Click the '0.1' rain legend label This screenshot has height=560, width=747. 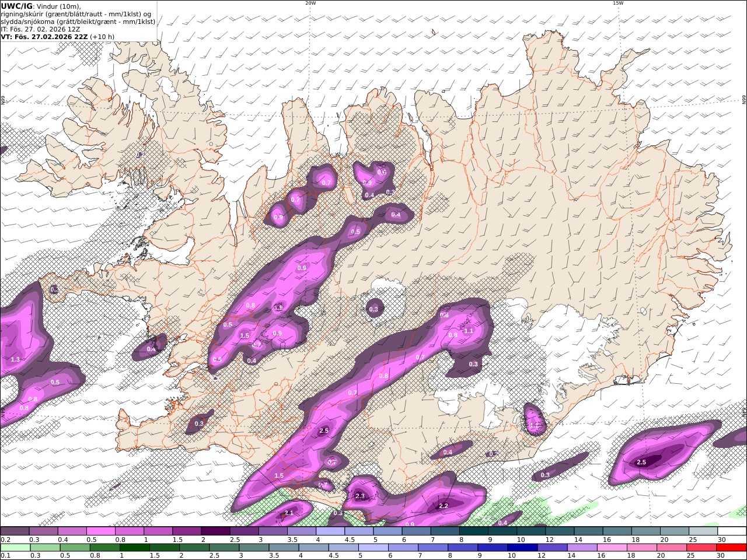pos(5,556)
